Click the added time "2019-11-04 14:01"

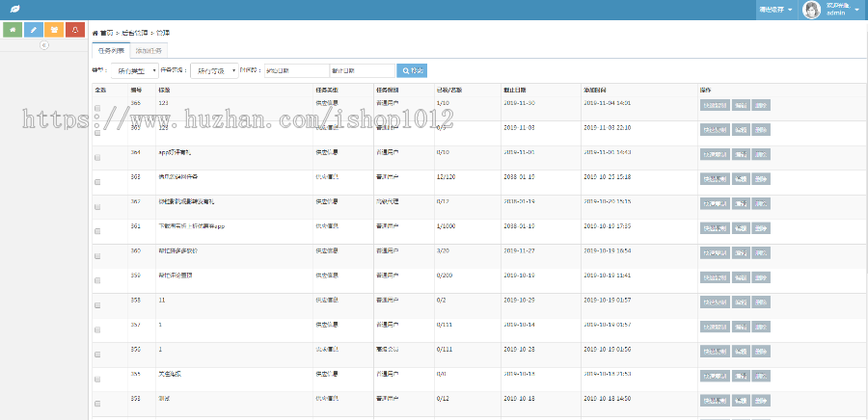point(608,103)
